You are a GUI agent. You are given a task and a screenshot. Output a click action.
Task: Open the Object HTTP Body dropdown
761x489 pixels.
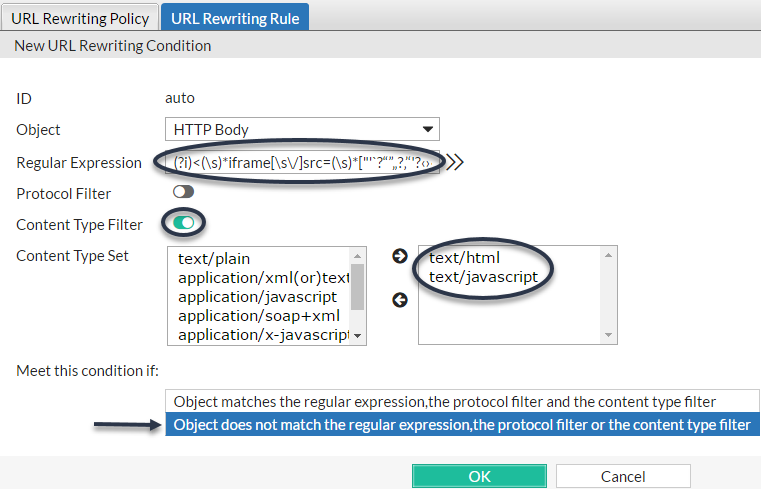point(302,129)
